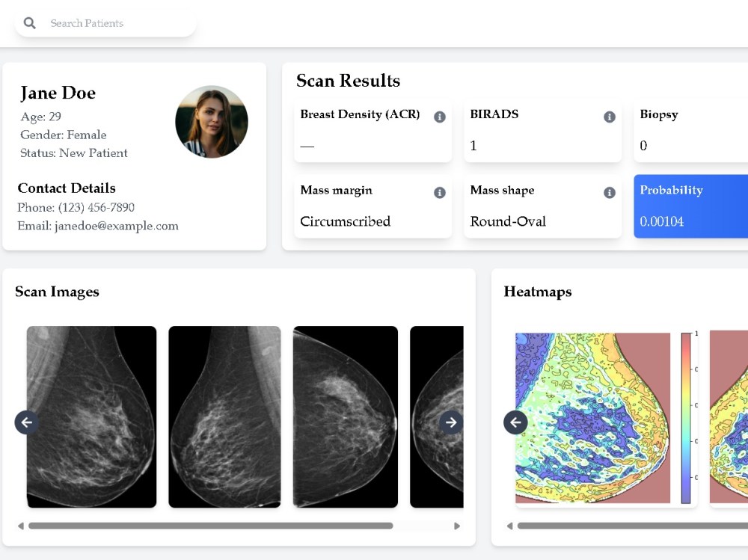Click Biopsy value 0
Viewport: 748px width, 560px height.
coord(643,146)
